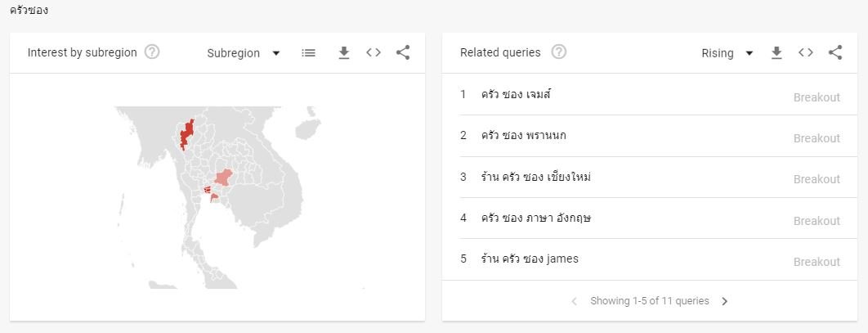Download subregion interest data as CSV
The width and height of the screenshot is (868, 333).
tap(344, 53)
